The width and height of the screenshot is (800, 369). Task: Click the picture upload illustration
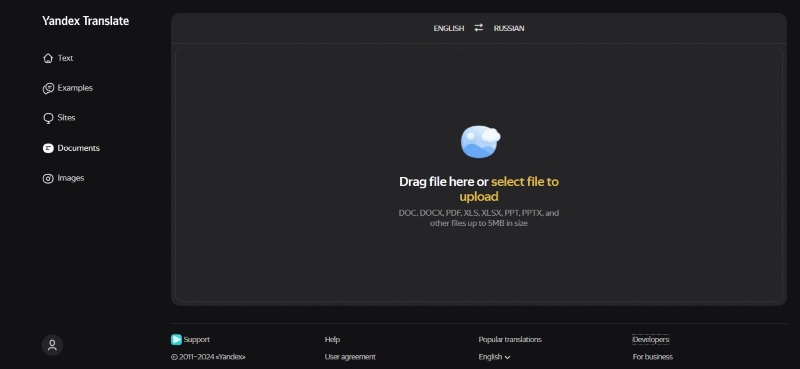[480, 141]
